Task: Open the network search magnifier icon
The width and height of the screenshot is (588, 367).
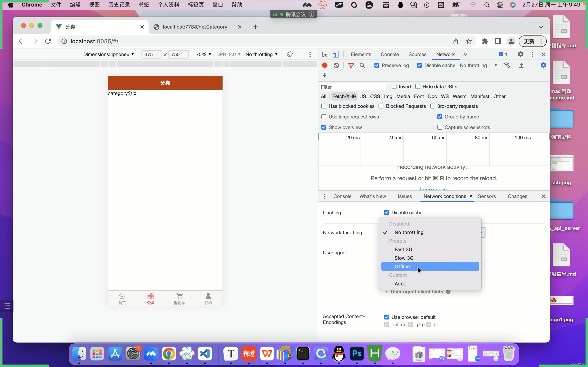Action: (x=362, y=65)
